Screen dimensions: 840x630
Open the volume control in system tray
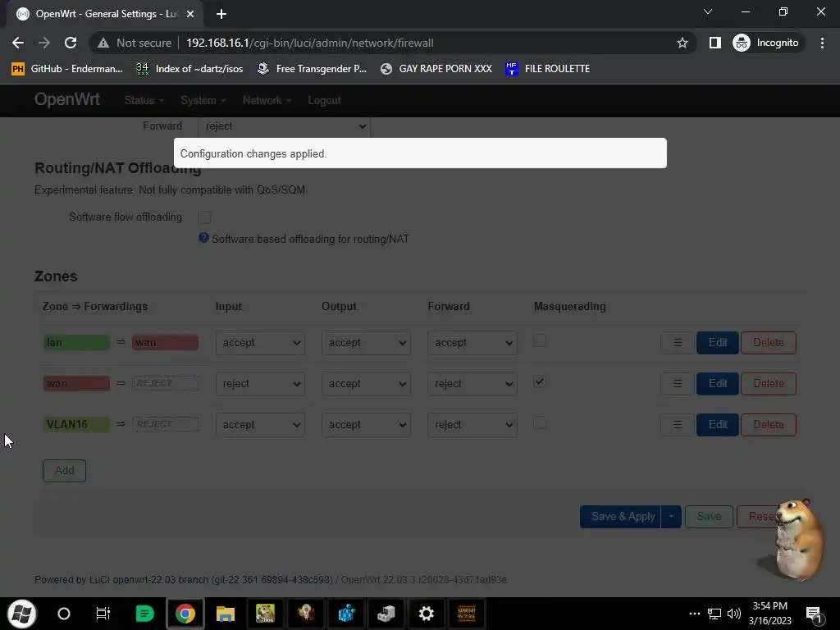click(x=734, y=614)
